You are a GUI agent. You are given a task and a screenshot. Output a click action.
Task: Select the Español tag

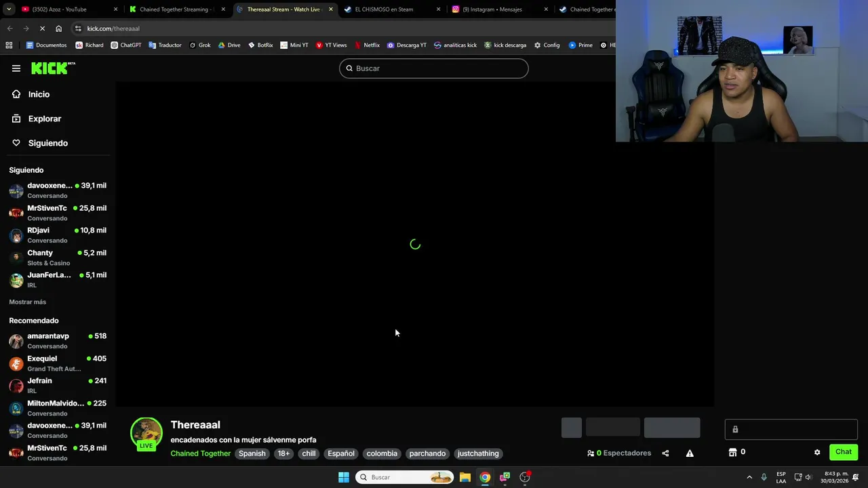[x=341, y=453]
